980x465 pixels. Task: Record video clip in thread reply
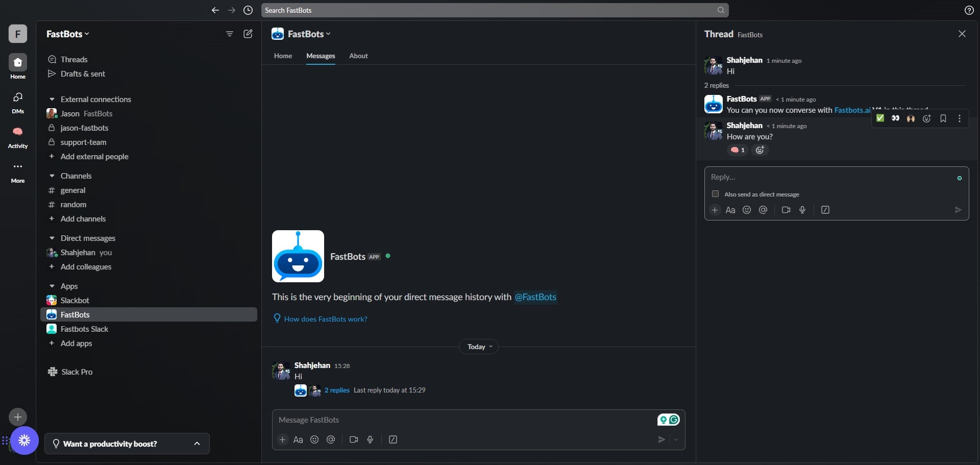(786, 210)
